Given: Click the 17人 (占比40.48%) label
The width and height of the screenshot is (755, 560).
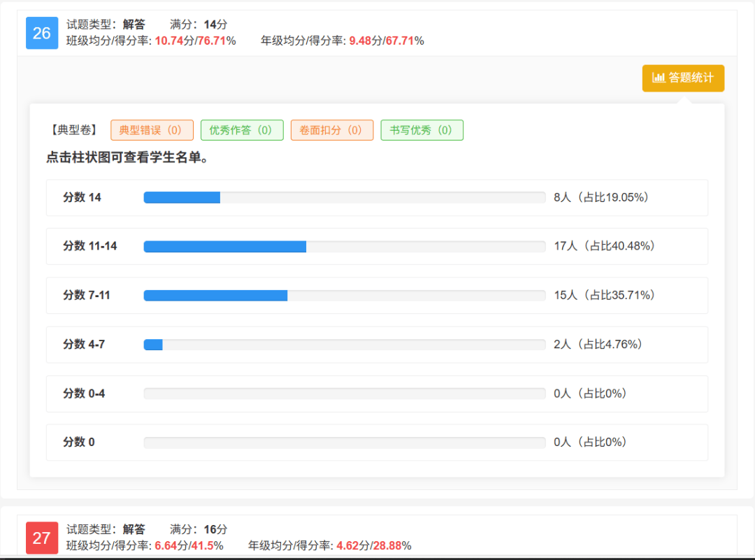Looking at the screenshot, I should click(604, 246).
